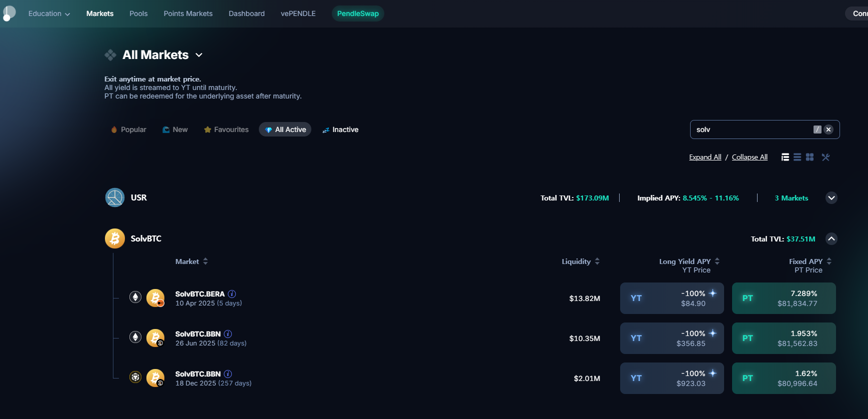Open info icon for SolvBTC.BBN 26 Jun
This screenshot has width=868, height=419.
coord(228,334)
